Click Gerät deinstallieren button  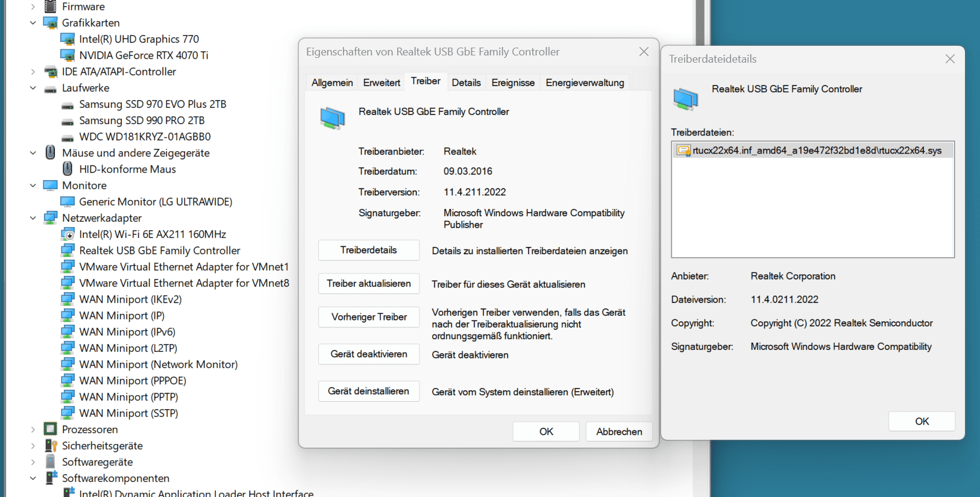(369, 391)
